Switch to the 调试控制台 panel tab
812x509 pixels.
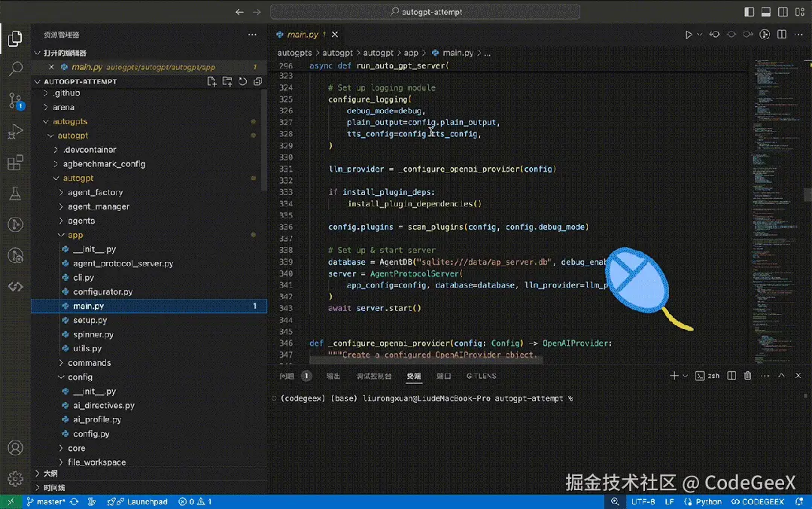coord(374,376)
